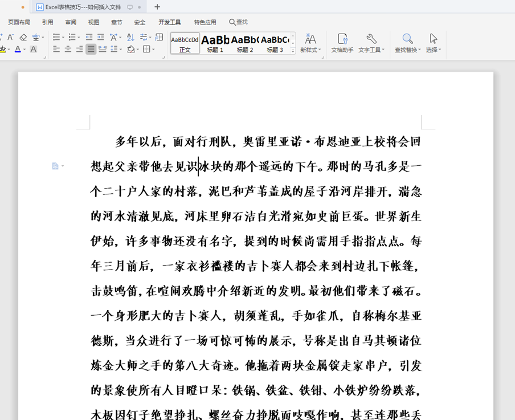The width and height of the screenshot is (515, 420).
Task: Toggle justify alignment
Action: [91, 50]
